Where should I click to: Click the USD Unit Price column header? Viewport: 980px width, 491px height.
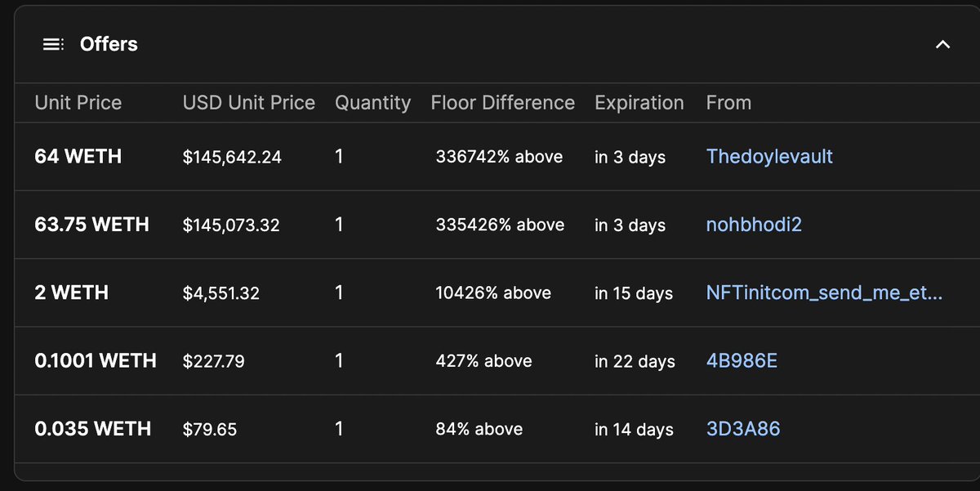click(x=249, y=103)
